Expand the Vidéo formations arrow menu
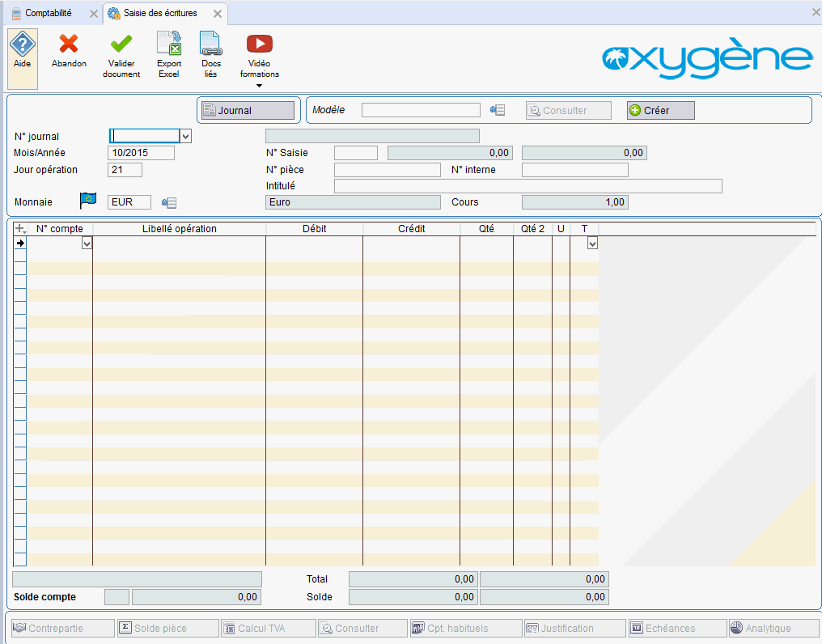822x644 pixels. click(x=260, y=86)
